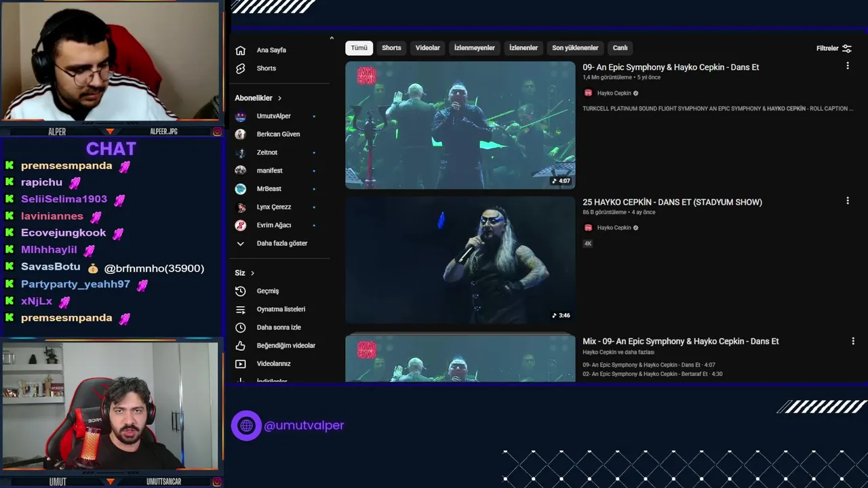Collapse the sidebar using top arrow

click(332, 38)
